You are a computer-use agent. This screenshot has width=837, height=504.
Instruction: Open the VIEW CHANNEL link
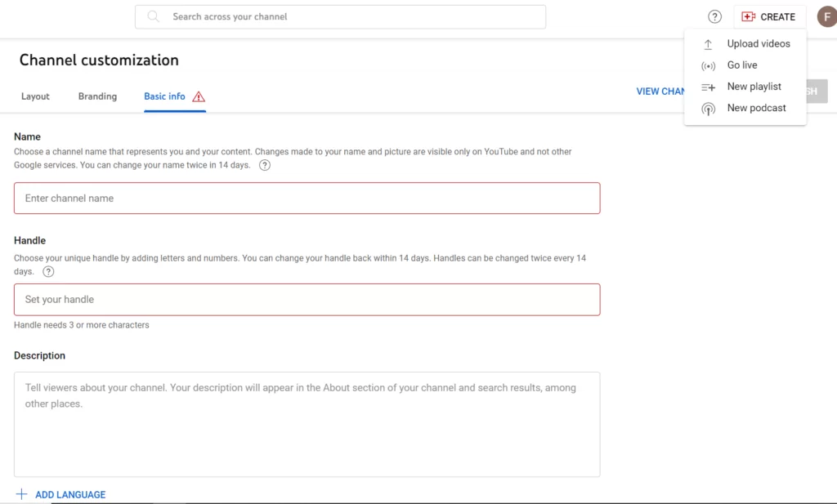pyautogui.click(x=660, y=91)
